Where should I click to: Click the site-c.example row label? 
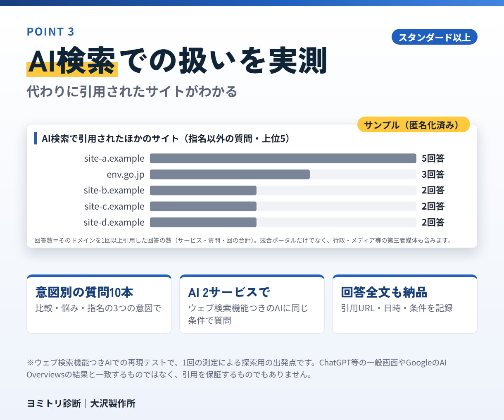coord(114,206)
